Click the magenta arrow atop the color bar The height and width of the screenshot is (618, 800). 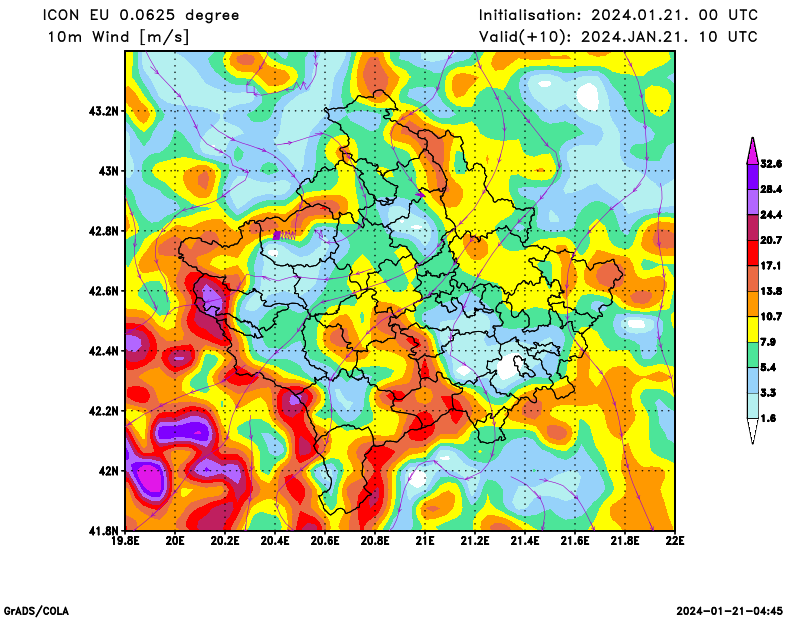pyautogui.click(x=753, y=152)
